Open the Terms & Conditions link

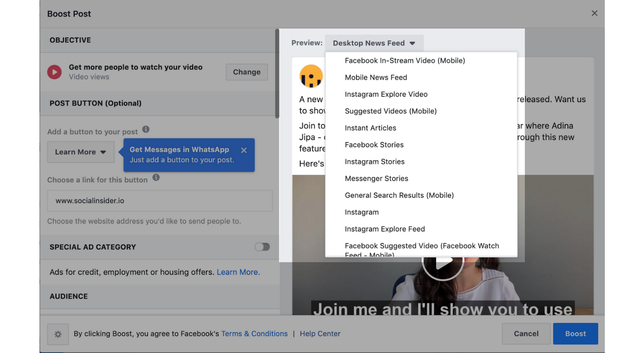point(255,334)
